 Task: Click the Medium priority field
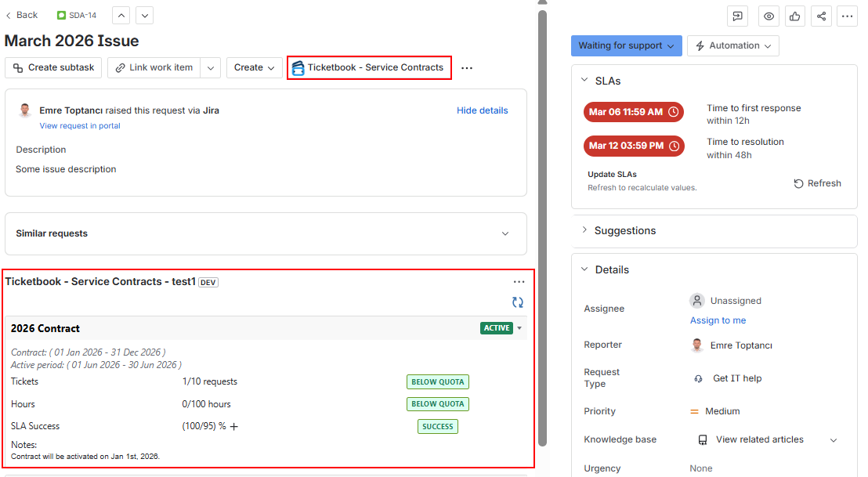(714, 411)
